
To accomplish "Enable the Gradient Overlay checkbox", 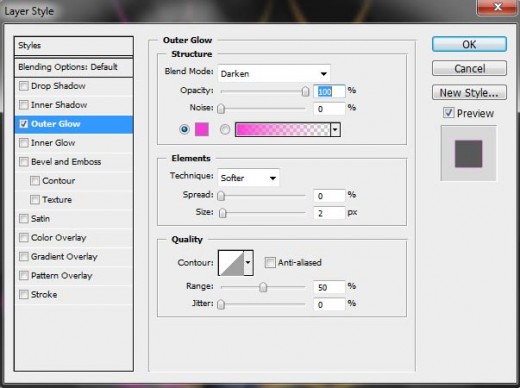I will click(x=24, y=257).
